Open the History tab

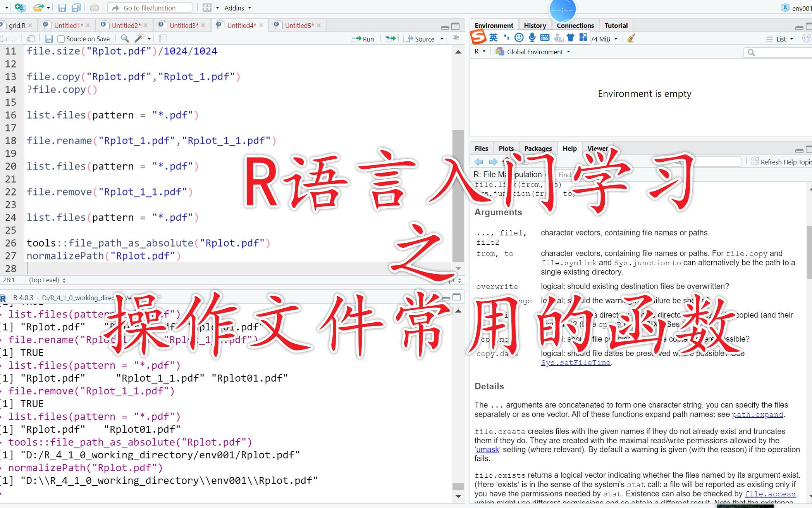point(535,26)
